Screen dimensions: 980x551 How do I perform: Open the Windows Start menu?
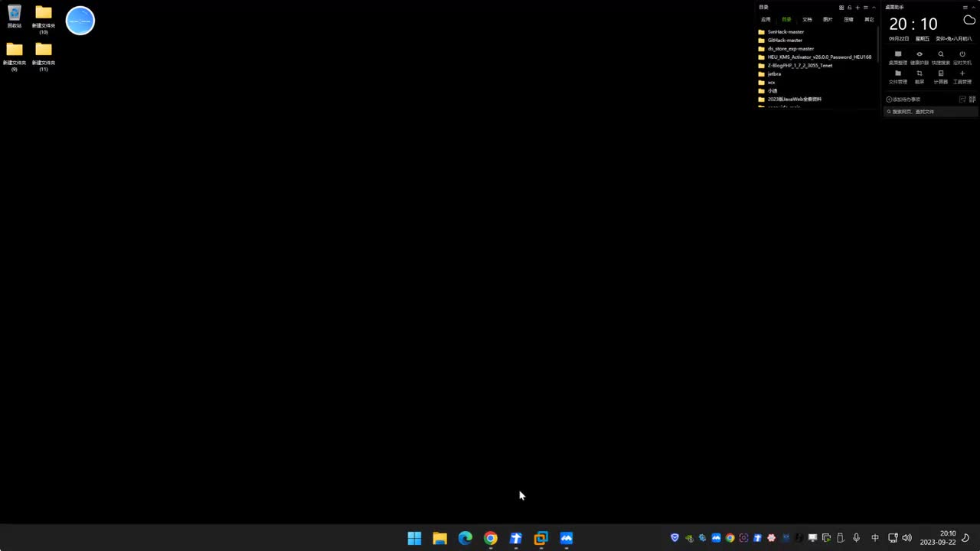coord(414,538)
